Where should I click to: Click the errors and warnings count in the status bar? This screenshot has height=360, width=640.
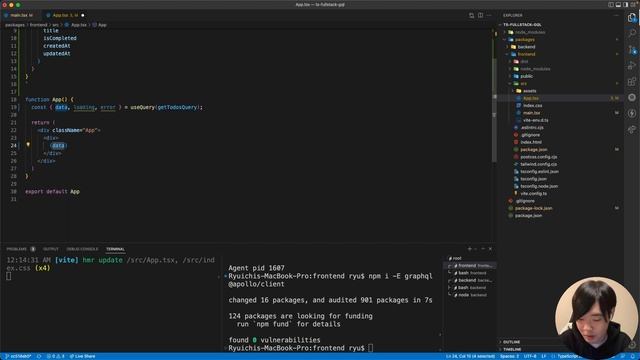[56, 356]
